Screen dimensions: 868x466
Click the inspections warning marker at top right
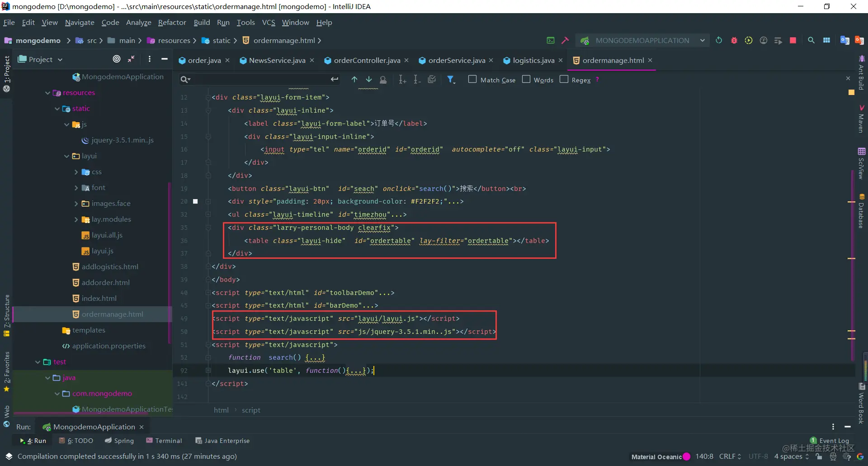[x=851, y=92]
